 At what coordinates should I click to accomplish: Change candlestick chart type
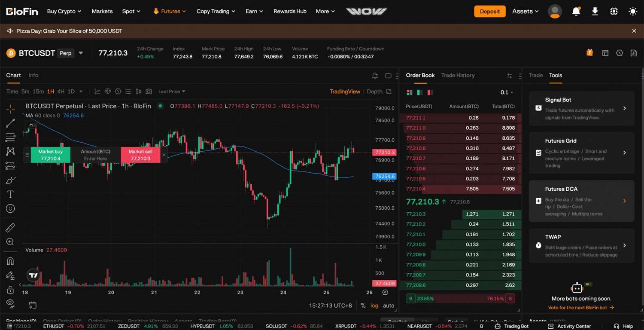point(138,92)
